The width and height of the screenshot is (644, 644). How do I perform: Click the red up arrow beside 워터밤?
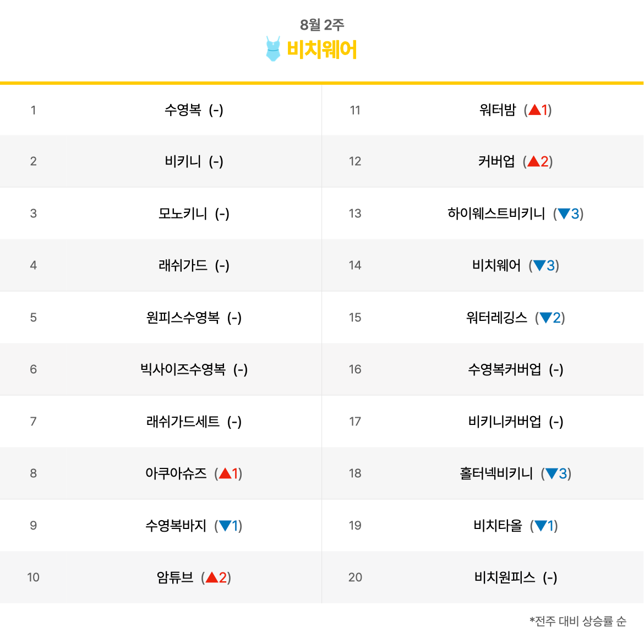535,110
